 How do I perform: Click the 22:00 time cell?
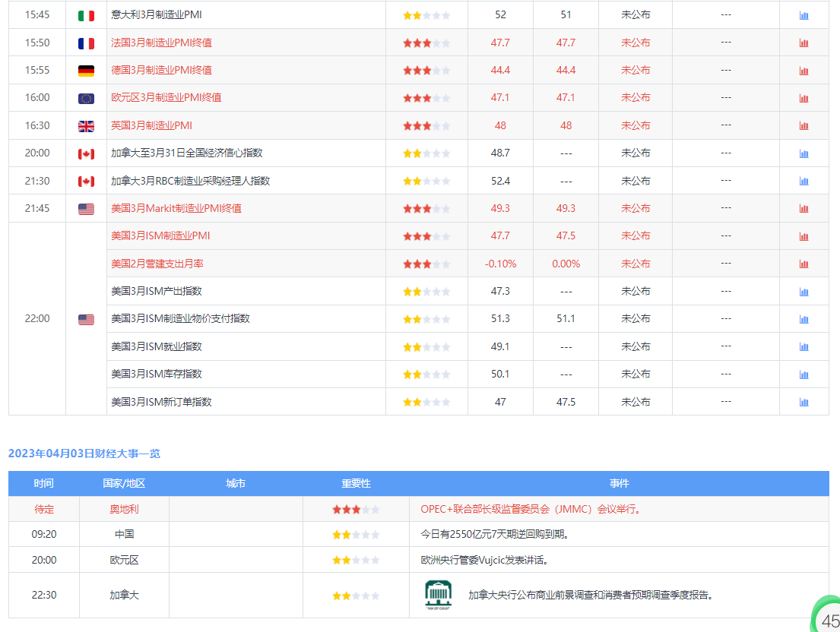(x=37, y=318)
